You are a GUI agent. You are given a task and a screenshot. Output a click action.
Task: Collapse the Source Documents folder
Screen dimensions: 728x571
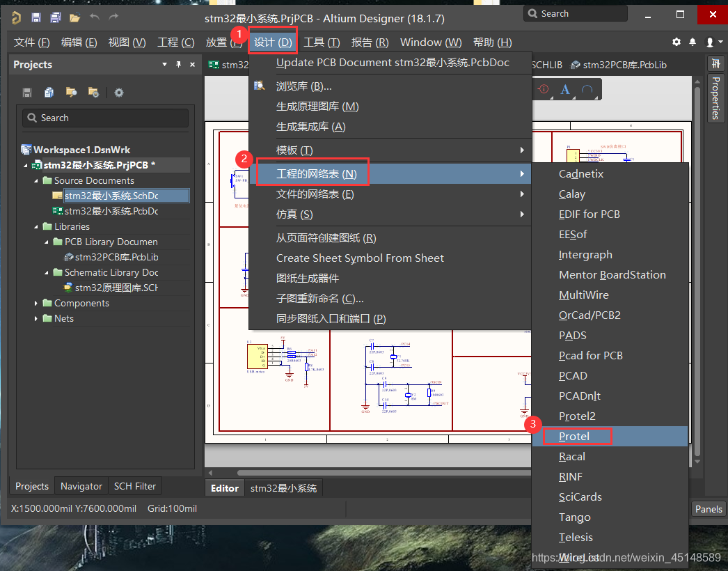(37, 180)
